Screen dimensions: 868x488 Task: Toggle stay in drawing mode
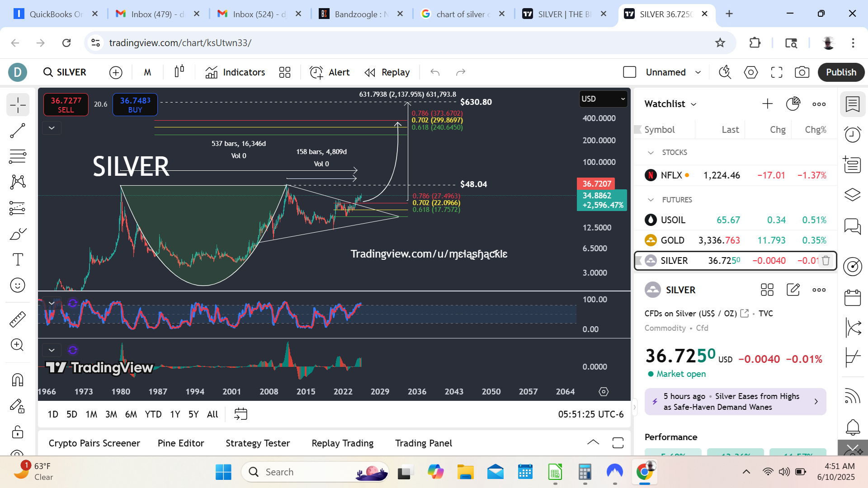[18, 406]
